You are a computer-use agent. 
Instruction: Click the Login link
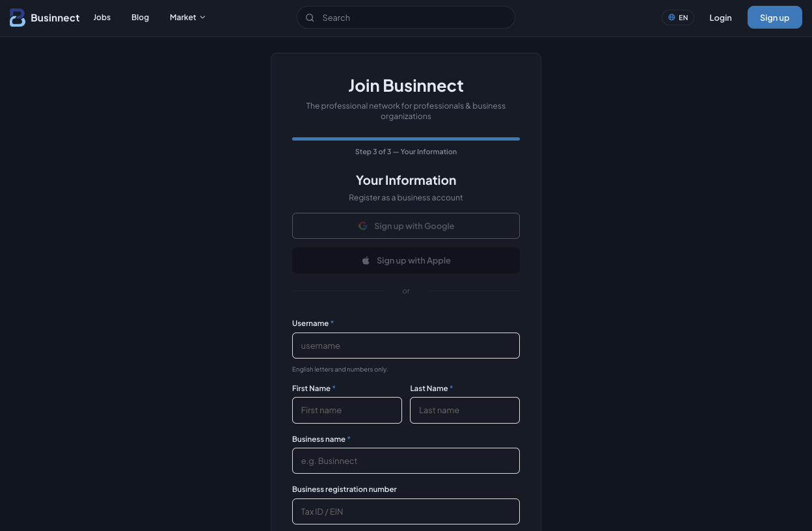point(720,18)
